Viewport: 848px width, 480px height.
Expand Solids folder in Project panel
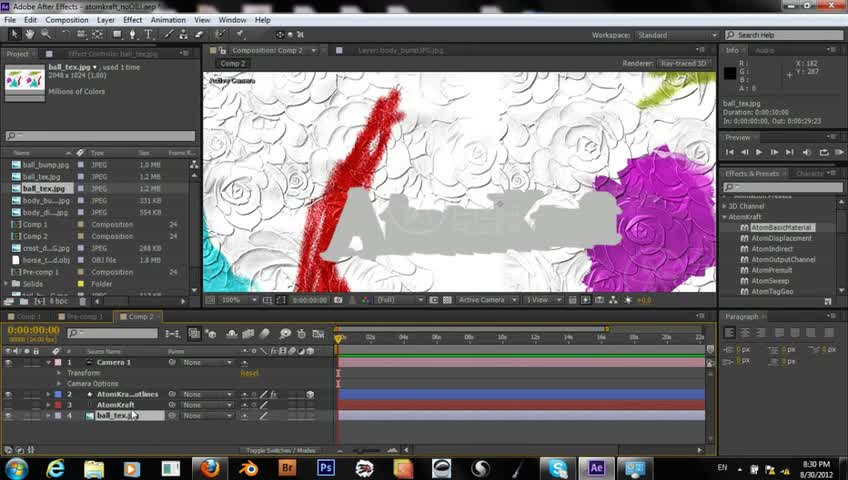[6, 284]
